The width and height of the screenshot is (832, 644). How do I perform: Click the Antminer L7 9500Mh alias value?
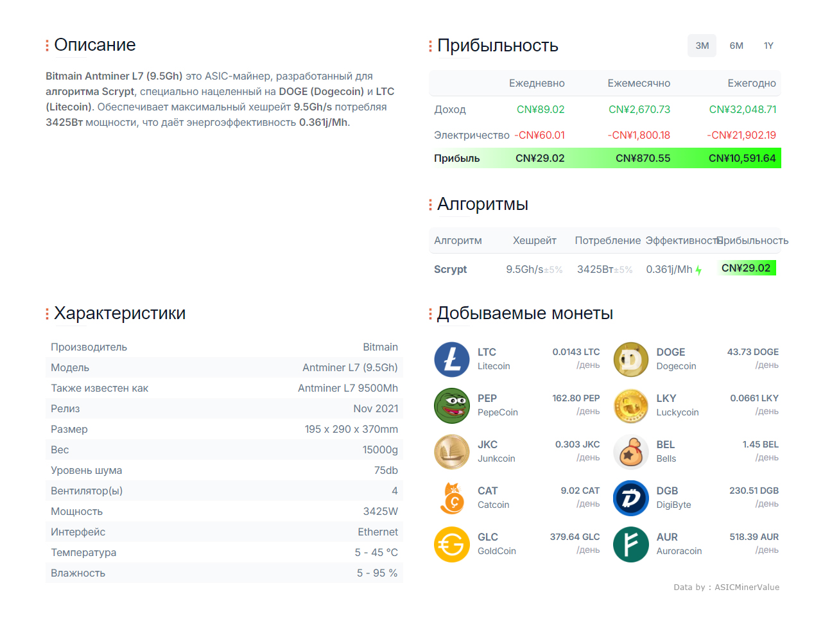click(348, 388)
